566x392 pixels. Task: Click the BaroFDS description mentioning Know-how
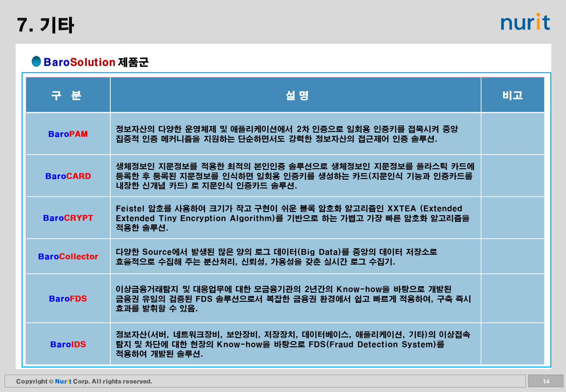point(293,299)
